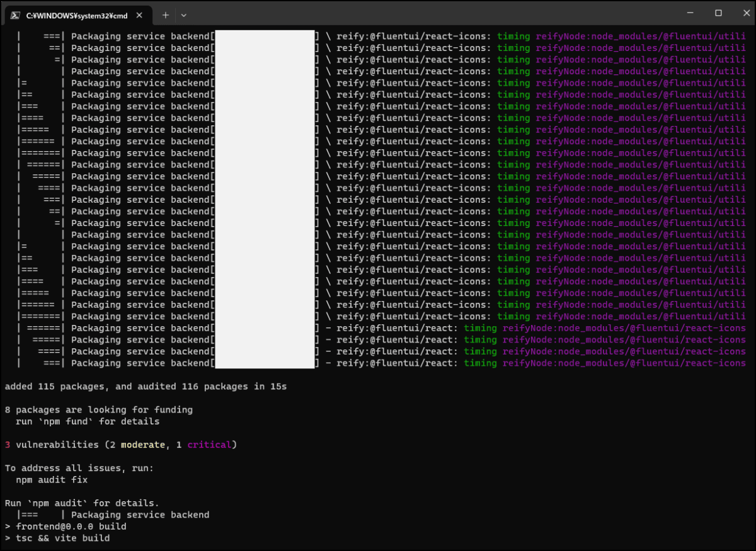Viewport: 756px width, 551px height.
Task: Maximize the terminal window
Action: (718, 13)
